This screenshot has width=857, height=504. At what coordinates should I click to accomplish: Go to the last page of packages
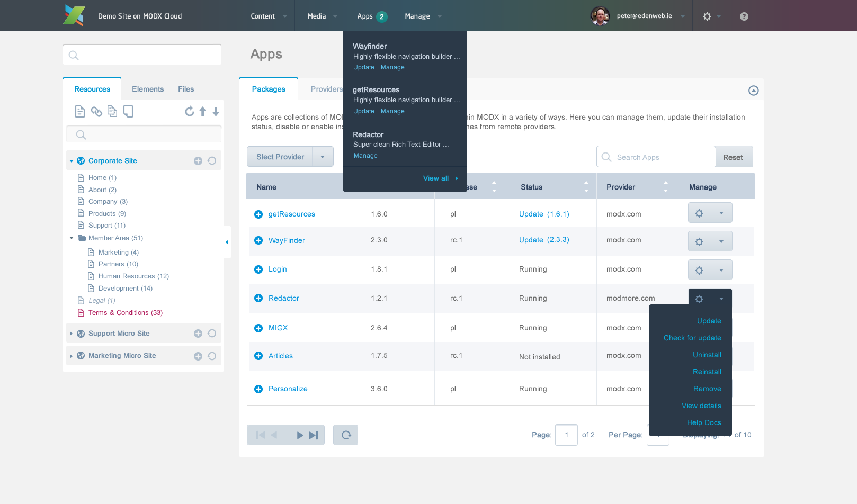point(314,435)
